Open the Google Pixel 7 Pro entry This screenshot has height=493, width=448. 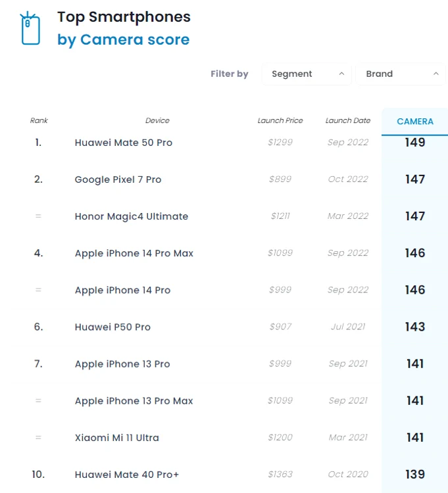118,179
